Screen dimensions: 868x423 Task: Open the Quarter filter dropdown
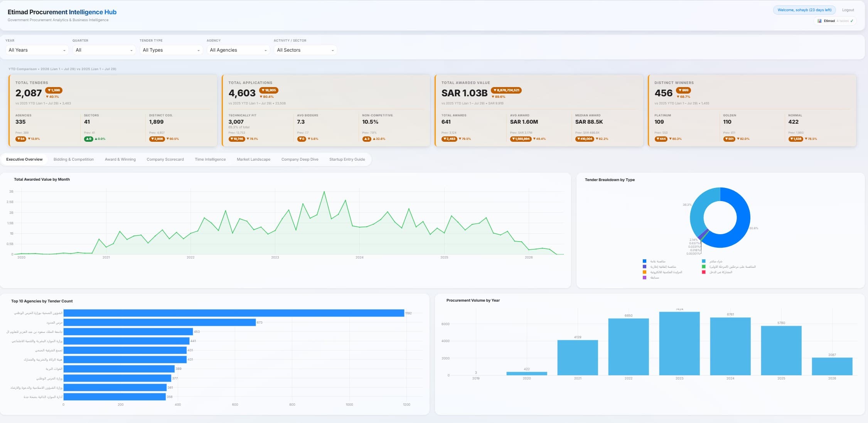(104, 50)
